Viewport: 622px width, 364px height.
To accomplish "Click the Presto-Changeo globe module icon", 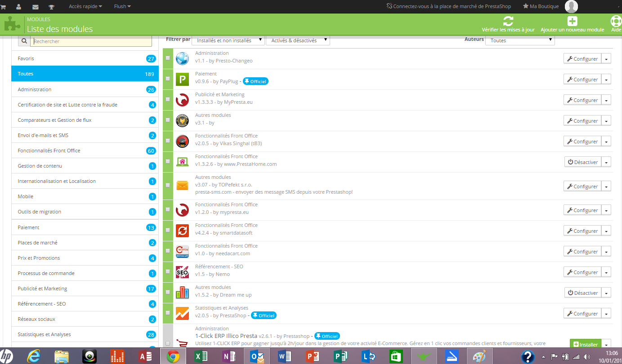I will 182,58.
